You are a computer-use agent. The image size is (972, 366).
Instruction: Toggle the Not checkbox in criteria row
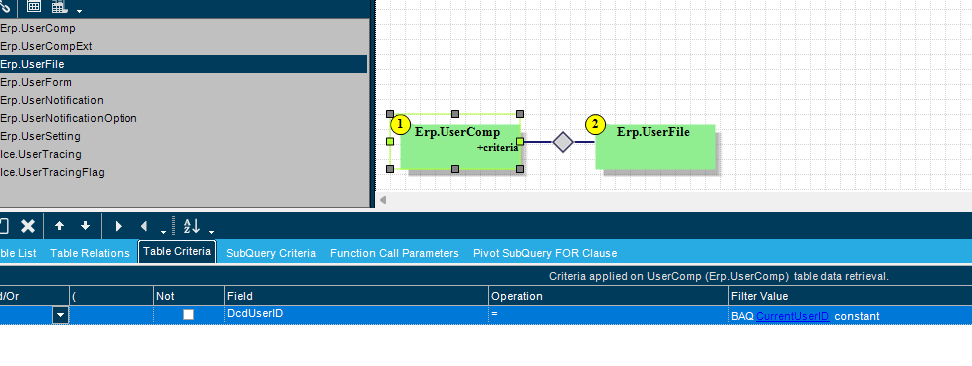[188, 315]
